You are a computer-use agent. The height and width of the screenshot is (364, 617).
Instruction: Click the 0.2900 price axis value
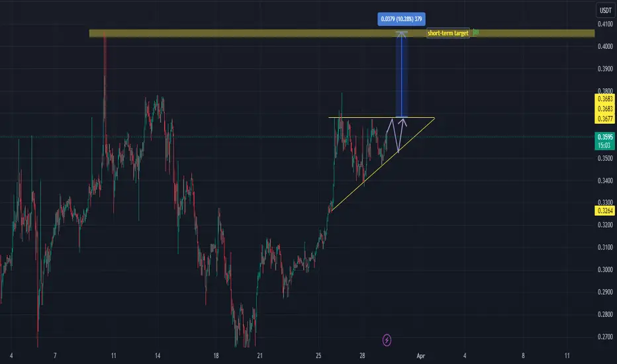[605, 292]
